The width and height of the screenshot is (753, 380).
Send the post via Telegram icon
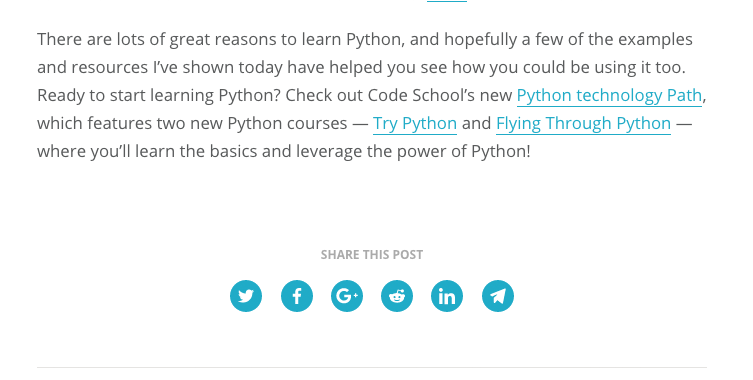pos(498,296)
